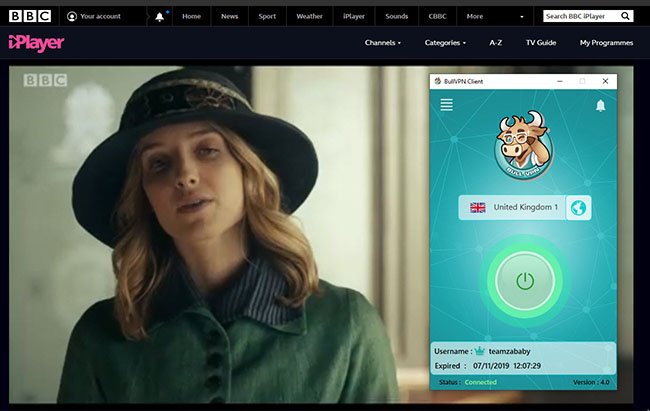Click the UK flag icon
This screenshot has width=650, height=411.
point(478,207)
